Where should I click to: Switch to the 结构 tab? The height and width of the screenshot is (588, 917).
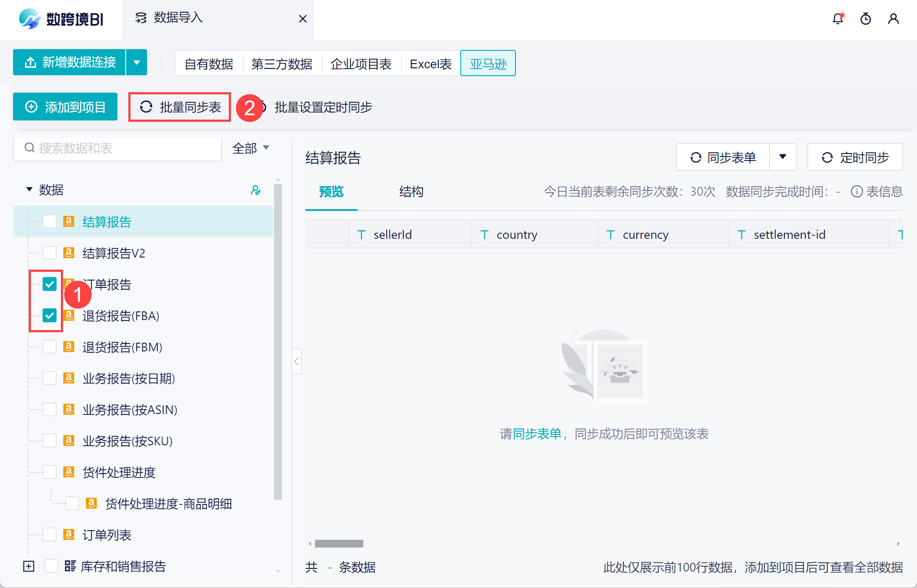pyautogui.click(x=411, y=191)
